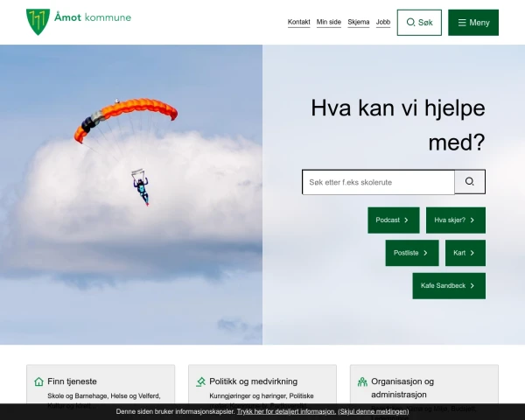Open the Postliste shortcut button
The height and width of the screenshot is (420, 525).
(412, 253)
